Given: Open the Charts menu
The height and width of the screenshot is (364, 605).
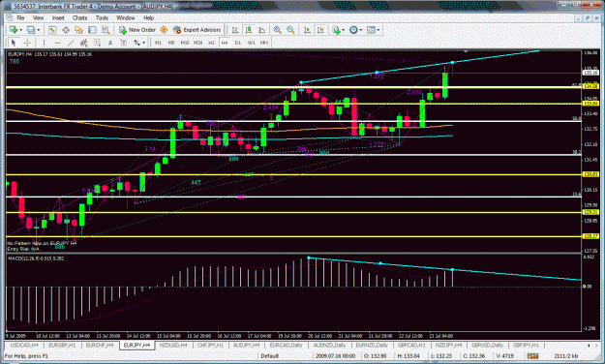Looking at the screenshot, I should click(80, 17).
